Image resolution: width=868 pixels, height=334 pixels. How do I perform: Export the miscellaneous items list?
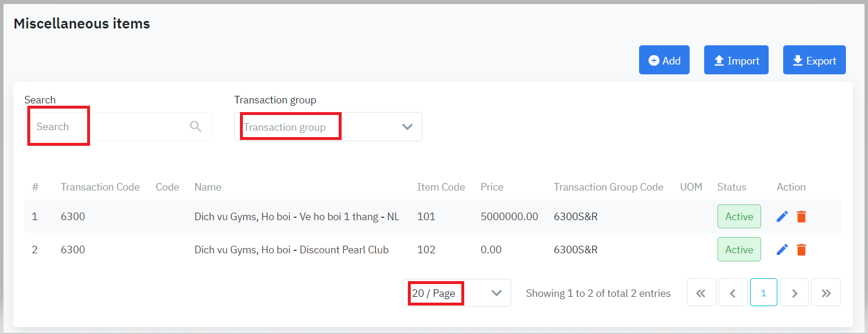coord(814,60)
